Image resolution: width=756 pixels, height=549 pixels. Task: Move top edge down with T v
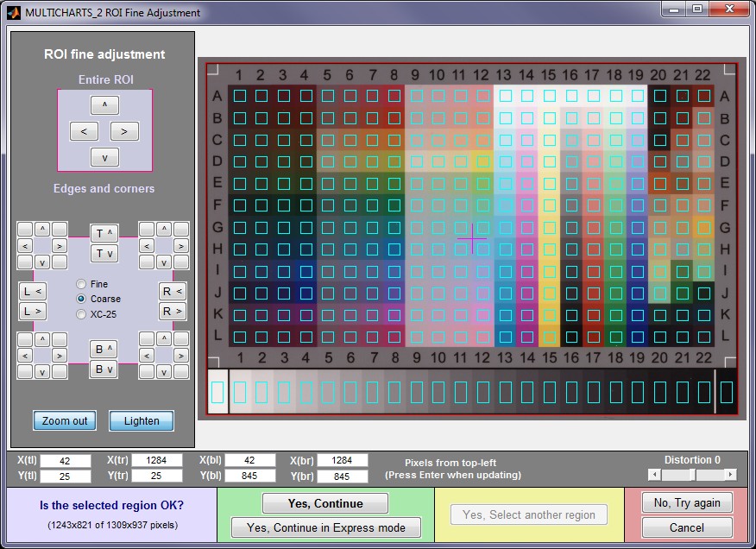point(104,253)
